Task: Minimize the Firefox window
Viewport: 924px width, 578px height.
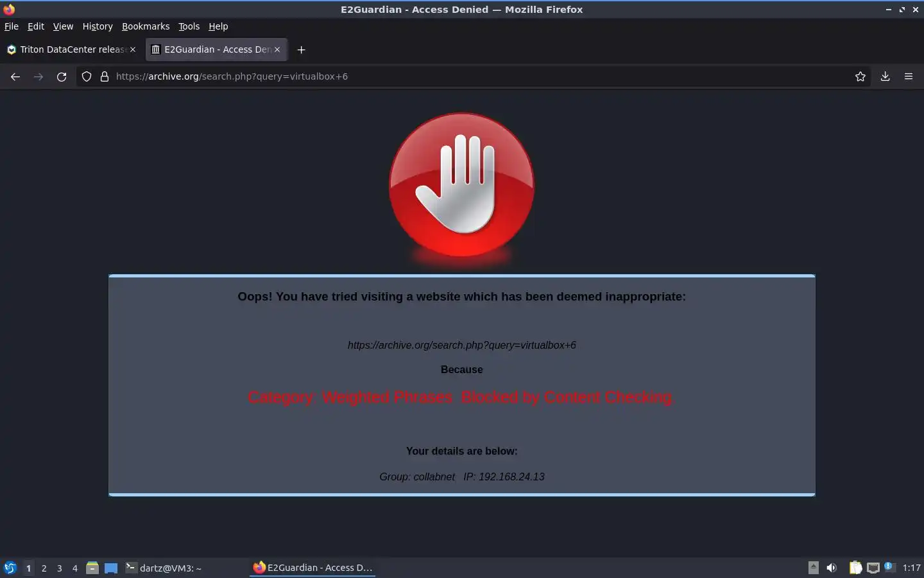Action: (x=888, y=9)
